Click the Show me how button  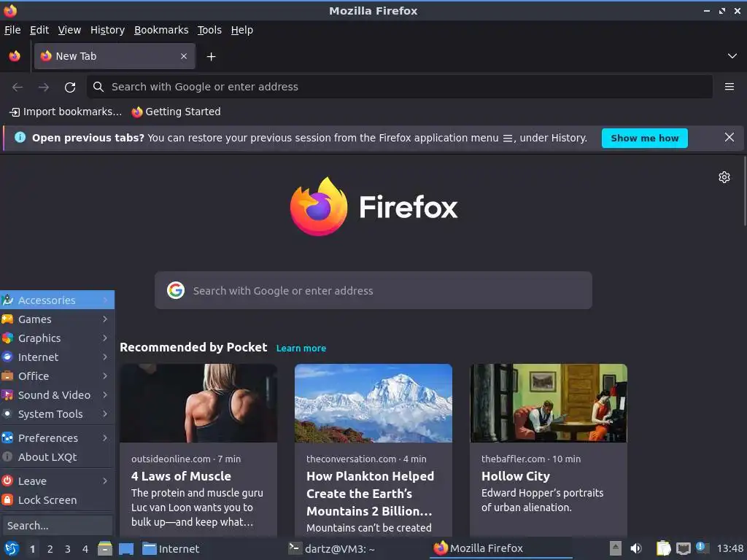click(645, 138)
